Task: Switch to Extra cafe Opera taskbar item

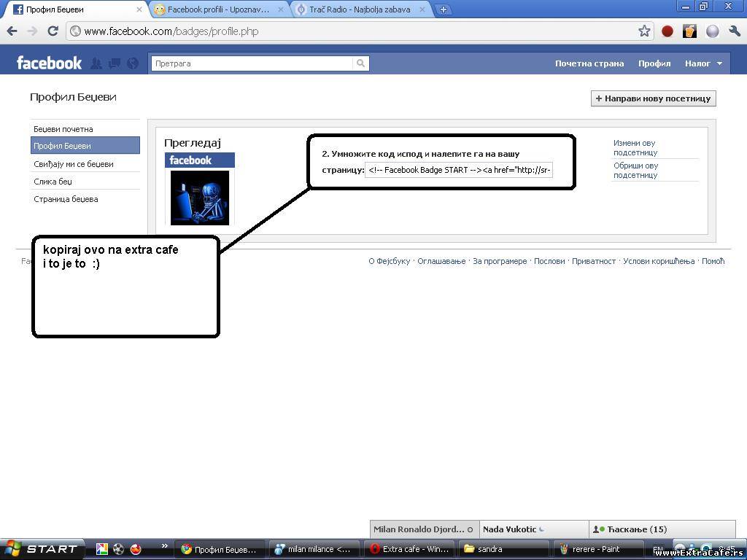Action: coord(409,550)
